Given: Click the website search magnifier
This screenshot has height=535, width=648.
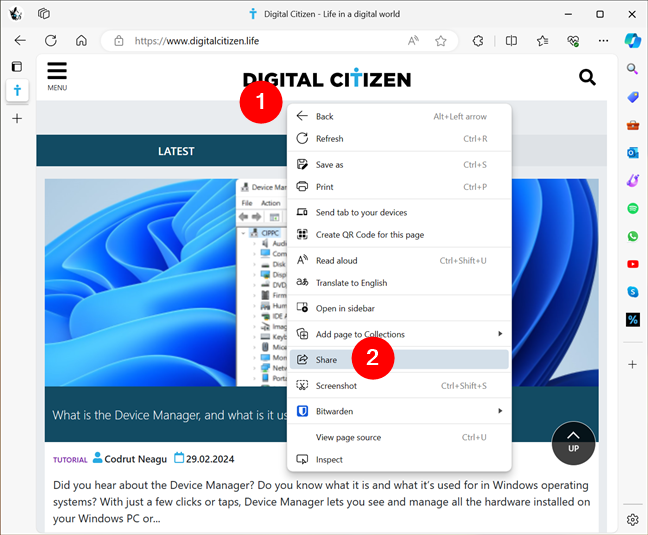Looking at the screenshot, I should pyautogui.click(x=587, y=77).
